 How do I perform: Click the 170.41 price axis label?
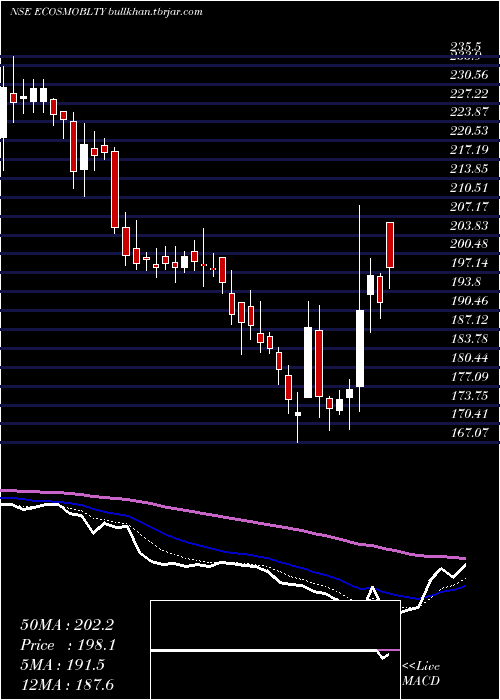pyautogui.click(x=468, y=414)
